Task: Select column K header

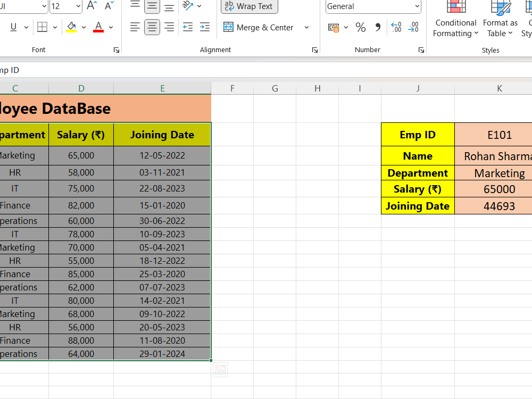Action: (500, 88)
